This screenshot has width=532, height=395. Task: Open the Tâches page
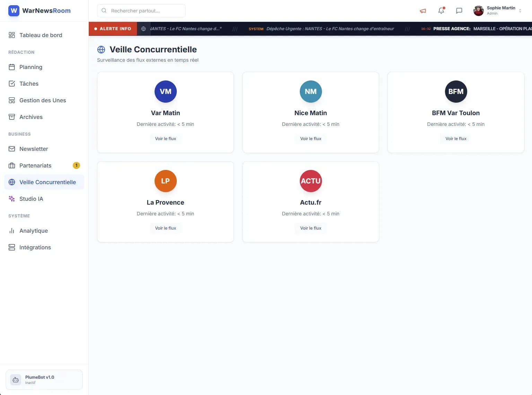pyautogui.click(x=44, y=84)
